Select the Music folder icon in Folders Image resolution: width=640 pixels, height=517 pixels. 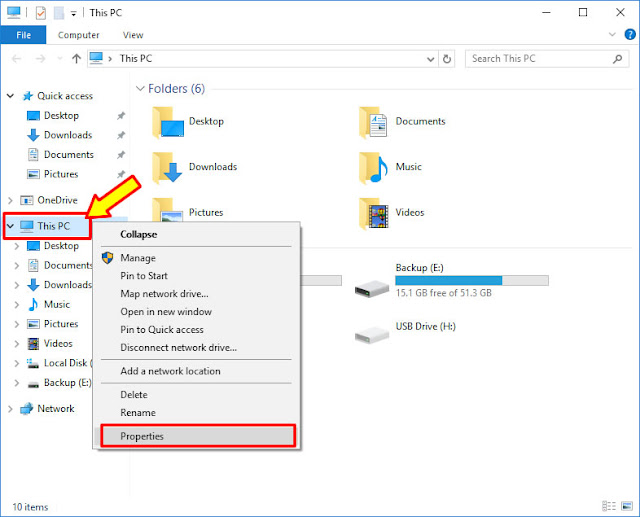coord(373,168)
